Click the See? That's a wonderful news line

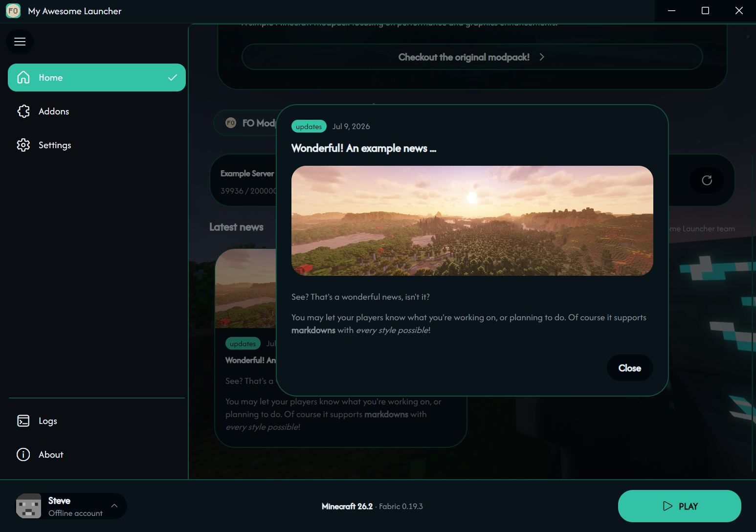(360, 297)
